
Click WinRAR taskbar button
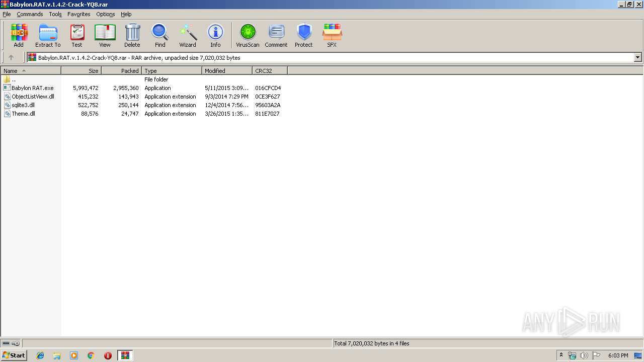125,355
